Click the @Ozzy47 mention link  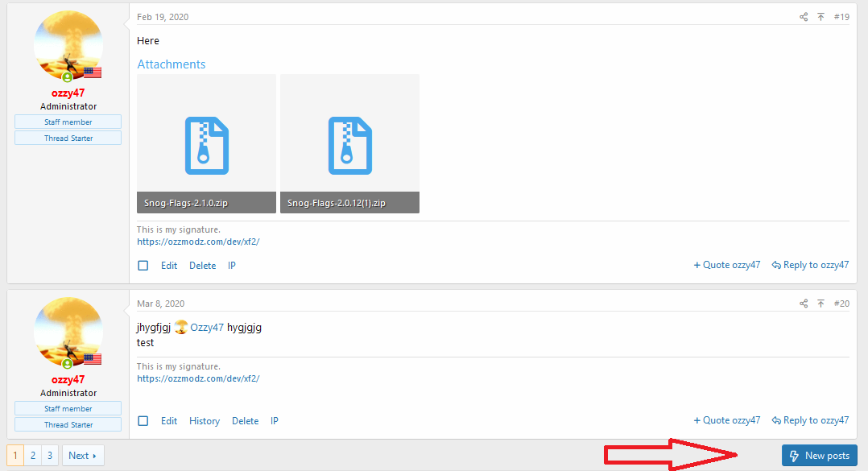(206, 328)
